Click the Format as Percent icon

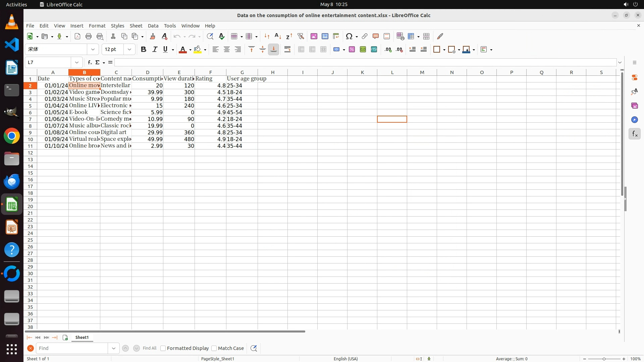coord(352,50)
